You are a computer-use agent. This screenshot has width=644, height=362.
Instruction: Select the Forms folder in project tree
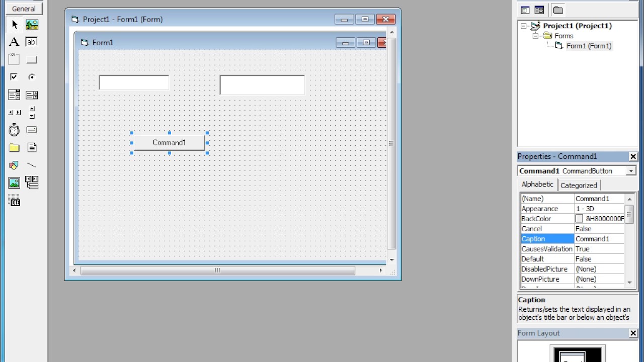(x=563, y=36)
